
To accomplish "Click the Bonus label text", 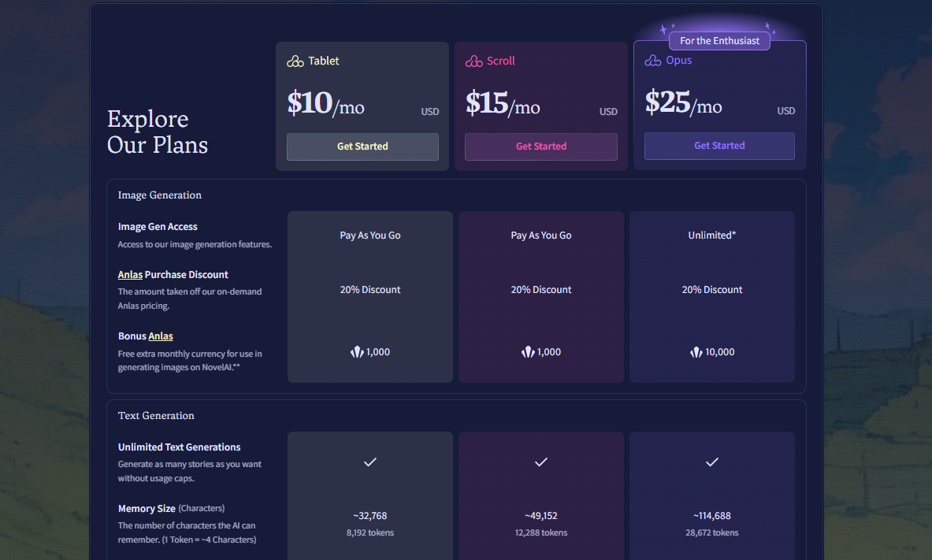I will [x=132, y=336].
